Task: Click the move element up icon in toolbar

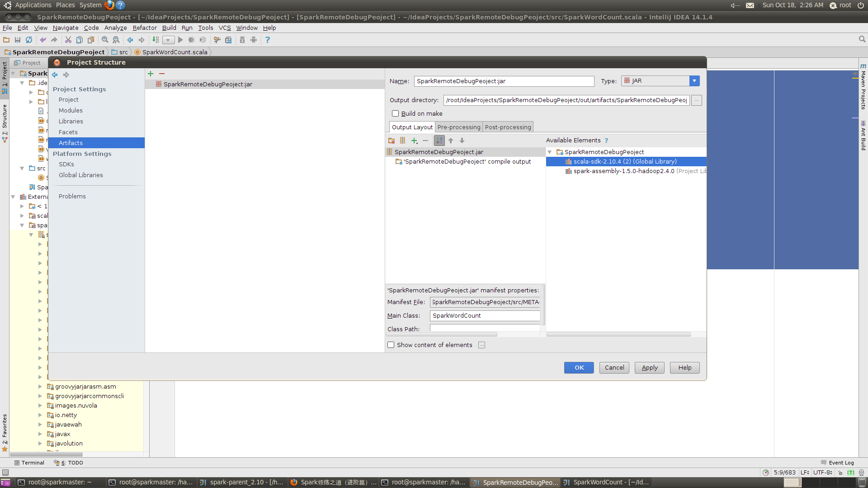Action: 451,140
